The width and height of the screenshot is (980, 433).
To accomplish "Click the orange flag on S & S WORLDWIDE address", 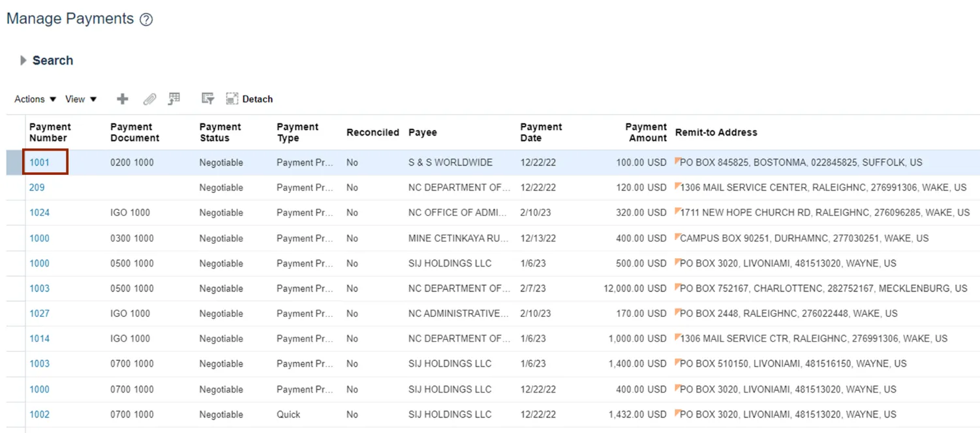I will [677, 160].
